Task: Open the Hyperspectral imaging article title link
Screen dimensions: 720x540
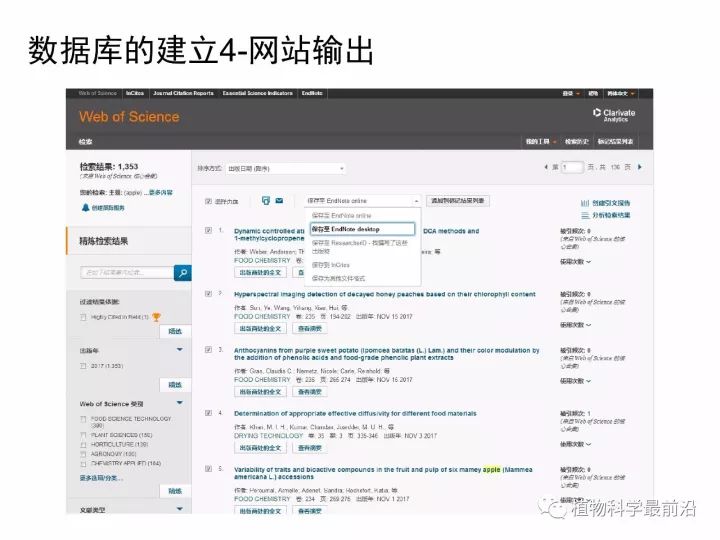Action: click(x=385, y=295)
